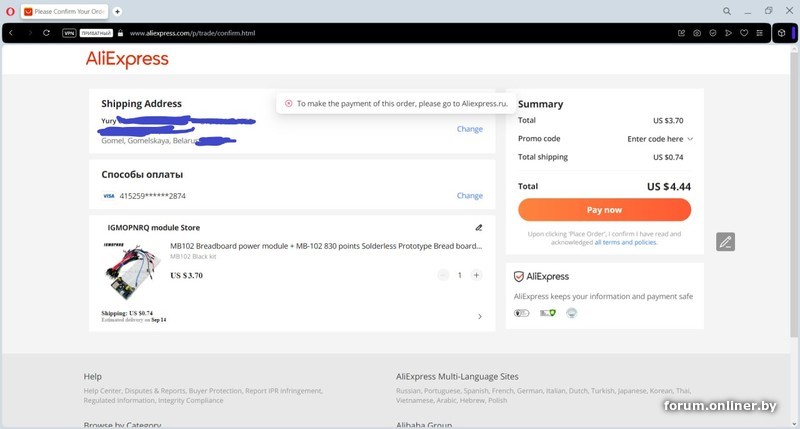The image size is (800, 429).
Task: Open the ad blocker shield icon
Action: [713, 33]
